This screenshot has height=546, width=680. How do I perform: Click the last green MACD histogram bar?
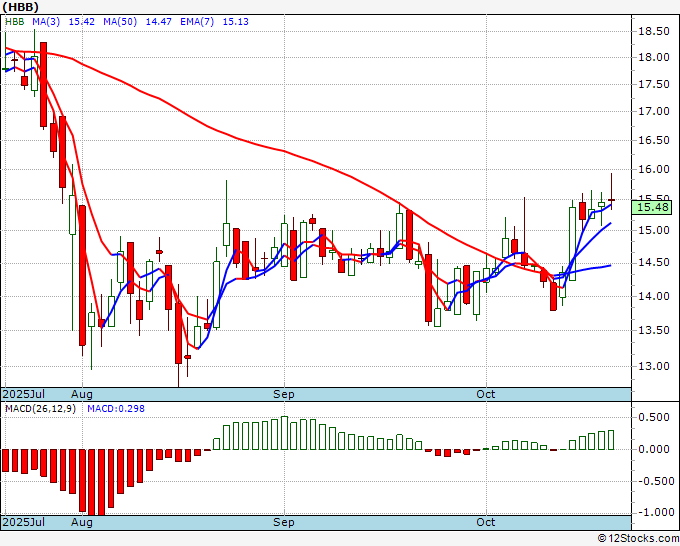[x=611, y=440]
